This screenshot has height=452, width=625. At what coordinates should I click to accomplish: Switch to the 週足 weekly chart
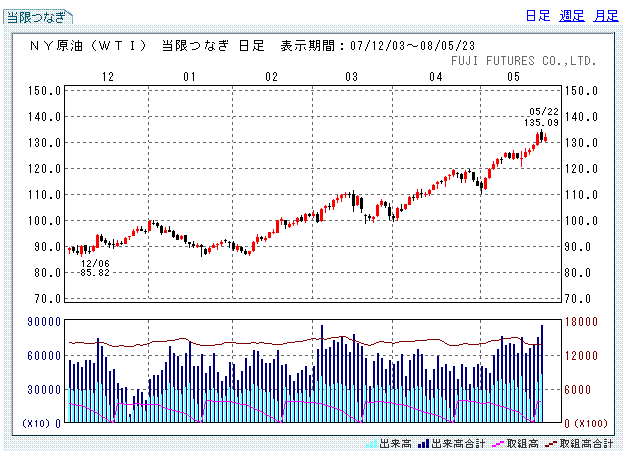tap(572, 16)
